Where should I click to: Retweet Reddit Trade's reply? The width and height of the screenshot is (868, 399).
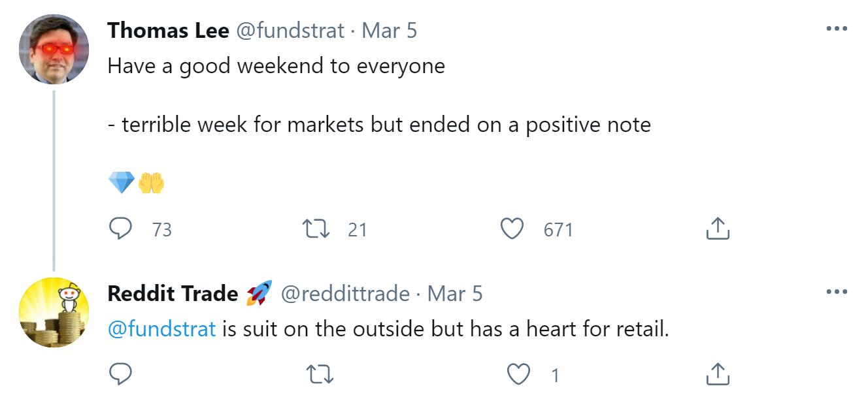point(320,374)
